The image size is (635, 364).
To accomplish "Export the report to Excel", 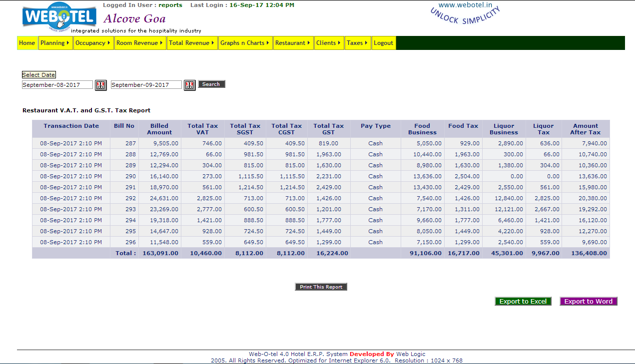I will coord(523,301).
